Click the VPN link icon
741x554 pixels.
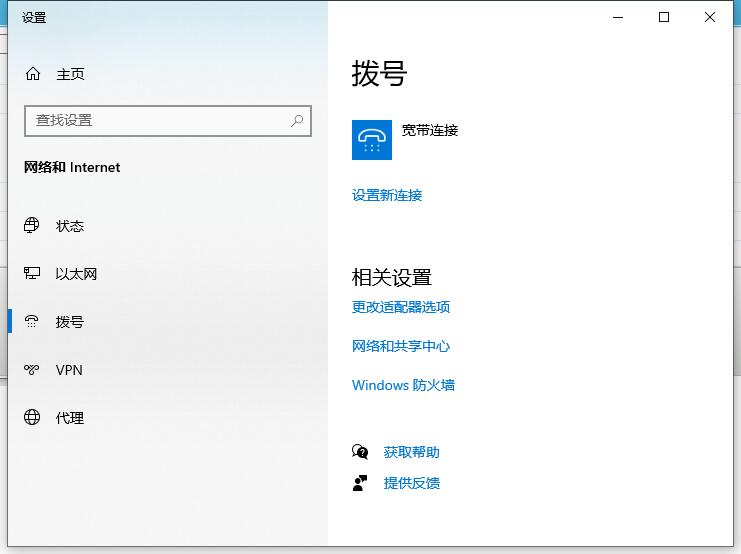[32, 369]
